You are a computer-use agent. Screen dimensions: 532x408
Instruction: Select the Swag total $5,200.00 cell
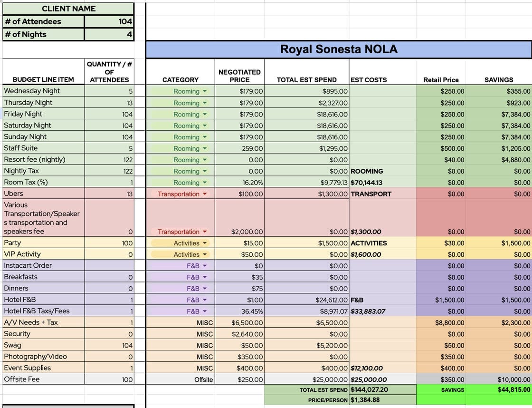pyautogui.click(x=307, y=346)
